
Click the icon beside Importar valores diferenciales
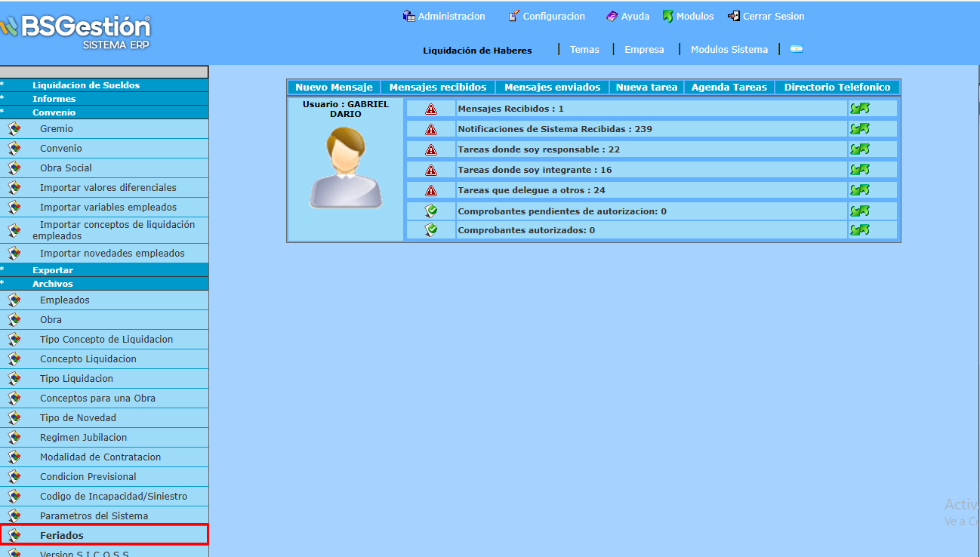click(14, 188)
